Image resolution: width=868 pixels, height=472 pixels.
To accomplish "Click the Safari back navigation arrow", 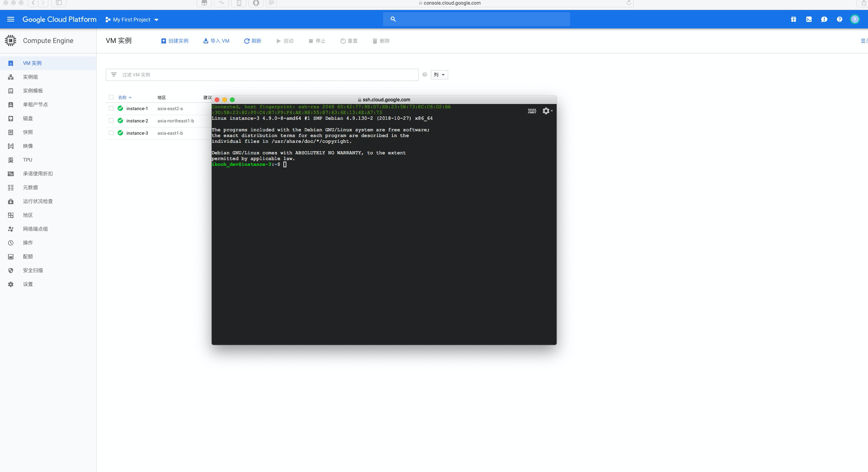I will pos(33,3).
